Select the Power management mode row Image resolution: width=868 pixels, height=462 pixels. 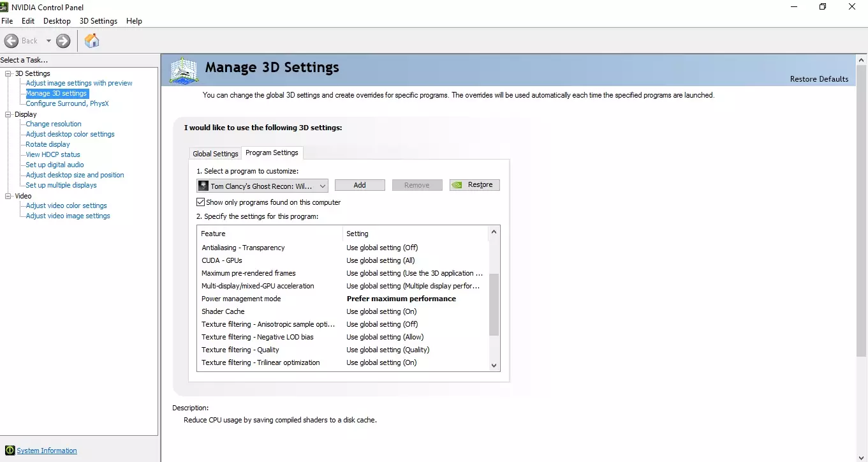[342, 299]
